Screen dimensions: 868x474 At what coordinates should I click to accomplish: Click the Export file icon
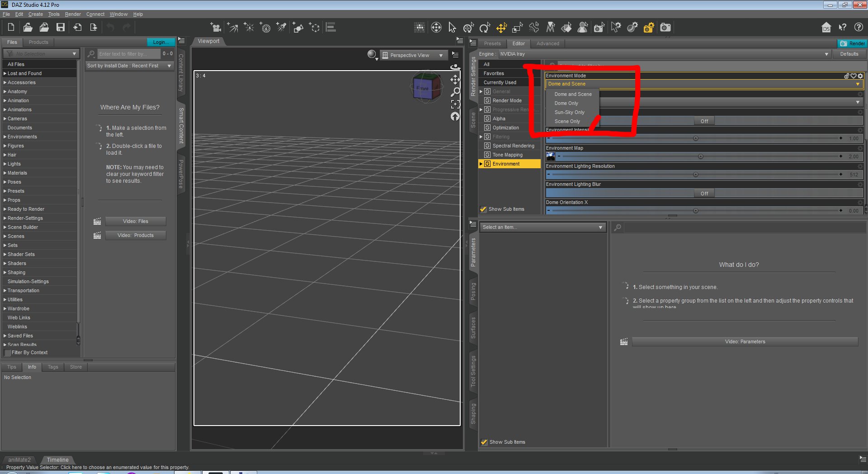(94, 28)
